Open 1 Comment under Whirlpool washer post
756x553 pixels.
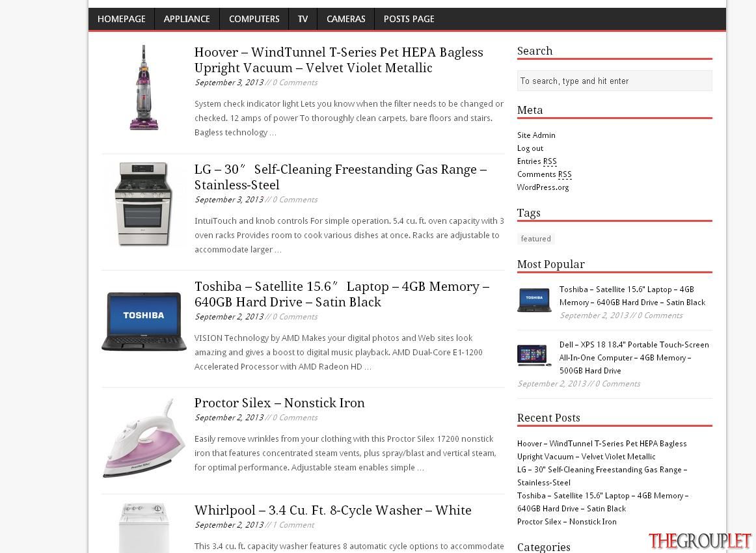[293, 525]
